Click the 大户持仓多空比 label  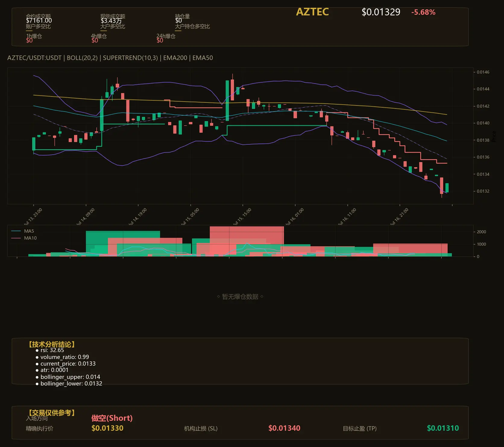192,26
